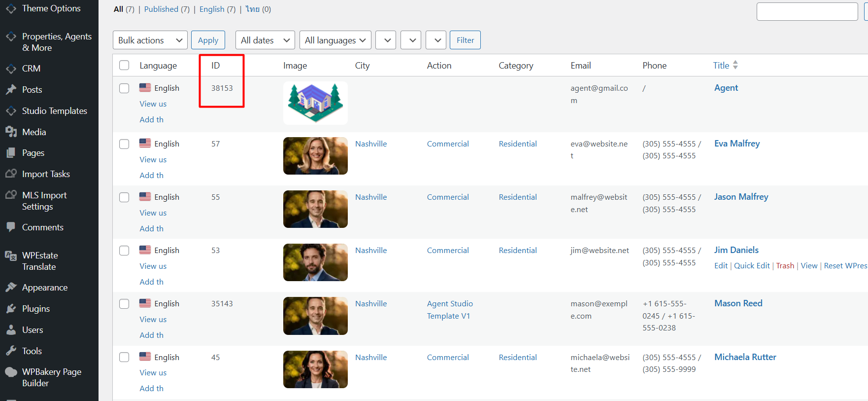The image size is (868, 401).
Task: Click the MLS Import Settings icon
Action: tap(11, 195)
